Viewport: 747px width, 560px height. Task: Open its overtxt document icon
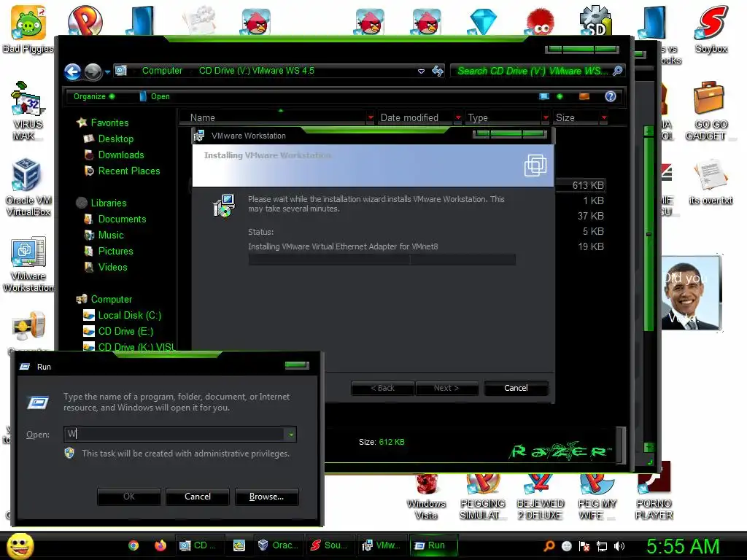click(711, 182)
